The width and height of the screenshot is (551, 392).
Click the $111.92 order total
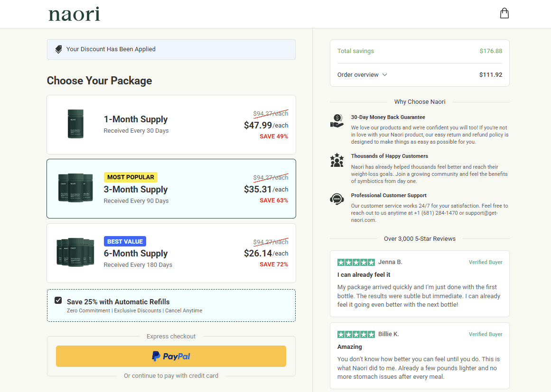pyautogui.click(x=491, y=75)
